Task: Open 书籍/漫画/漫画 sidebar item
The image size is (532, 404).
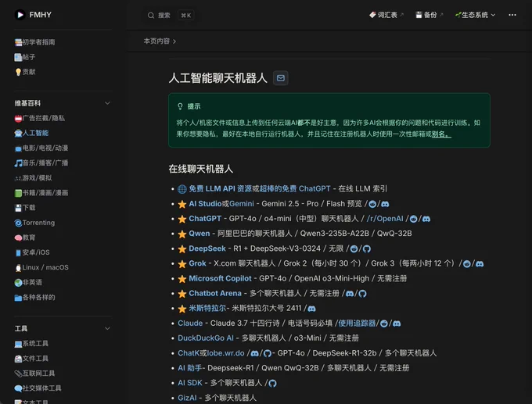Action: (41, 192)
